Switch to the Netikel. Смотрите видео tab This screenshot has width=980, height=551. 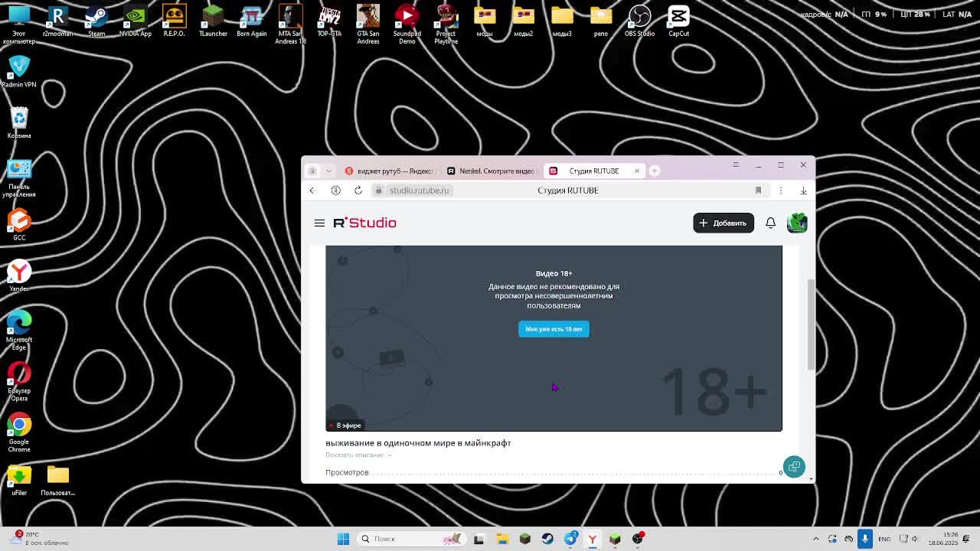492,171
